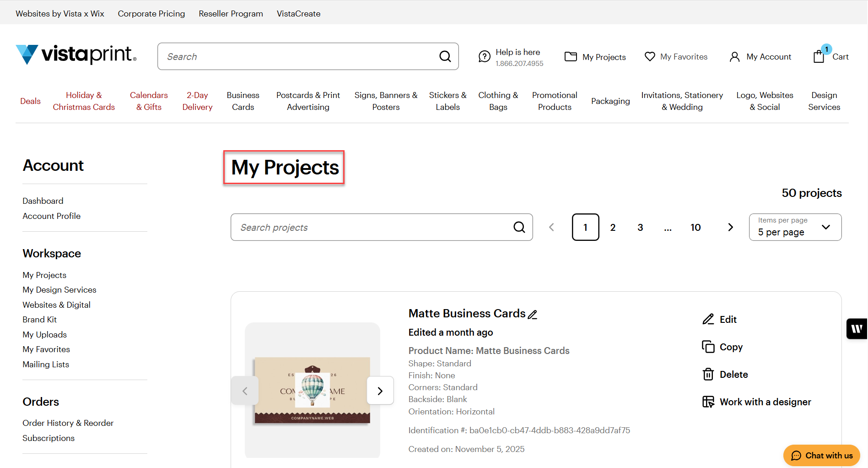Open Corporate Pricing link
This screenshot has width=868, height=468.
pyautogui.click(x=151, y=14)
